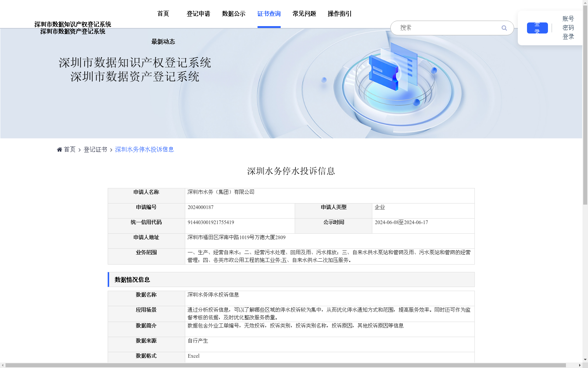Click the scrollbar down arrow

coord(585,360)
